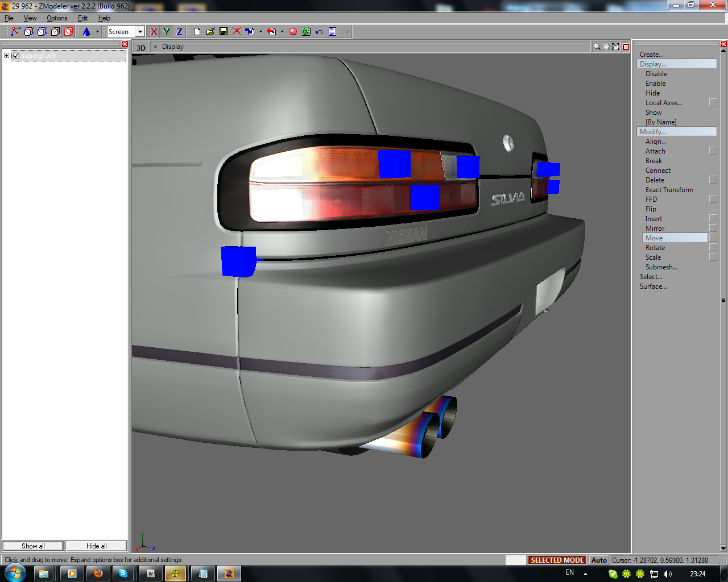Click the red square maximize viewport icon
This screenshot has height=582, width=728.
pyautogui.click(x=626, y=47)
